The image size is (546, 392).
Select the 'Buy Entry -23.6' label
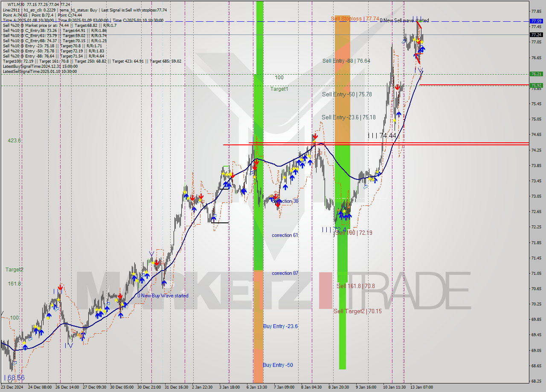coord(280,326)
